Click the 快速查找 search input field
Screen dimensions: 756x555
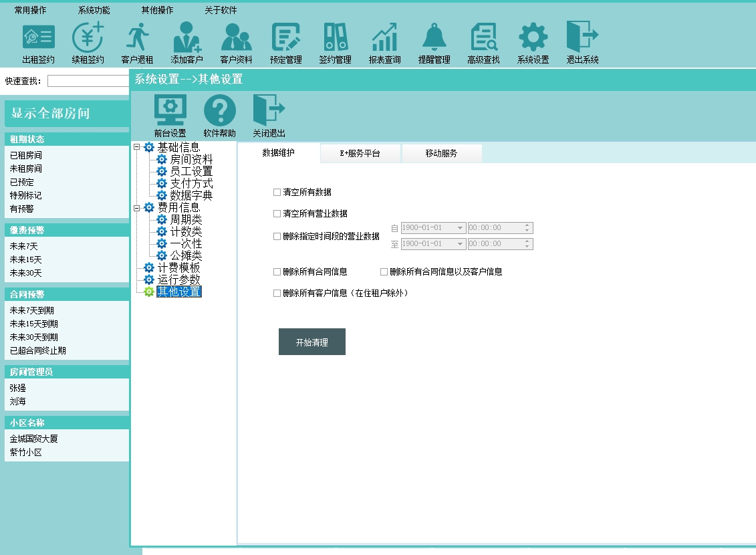88,81
